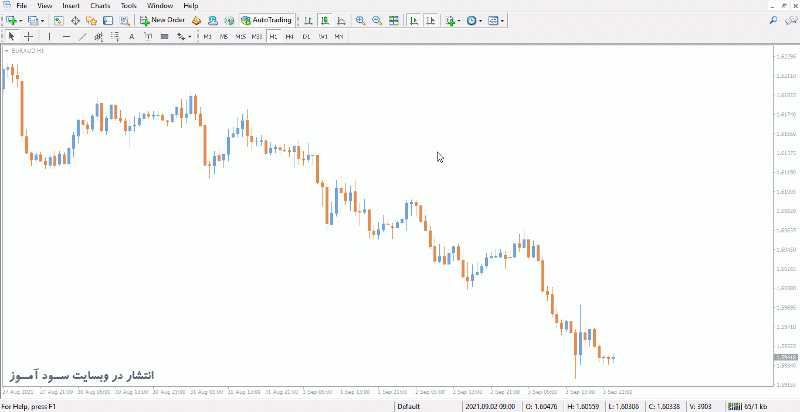Expand the New Chart dropdown arrow
The width and height of the screenshot is (800, 412).
20,21
